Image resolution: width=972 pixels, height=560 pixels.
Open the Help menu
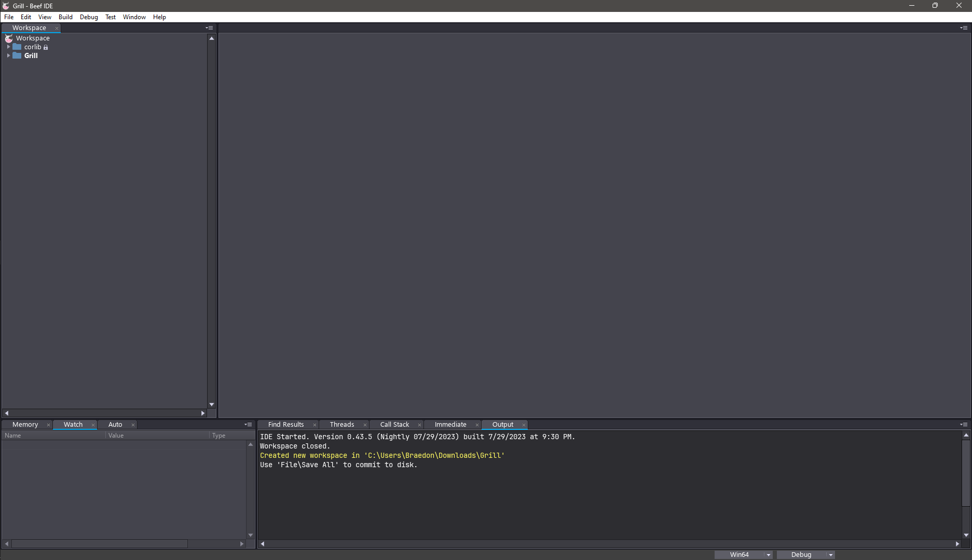(x=159, y=17)
